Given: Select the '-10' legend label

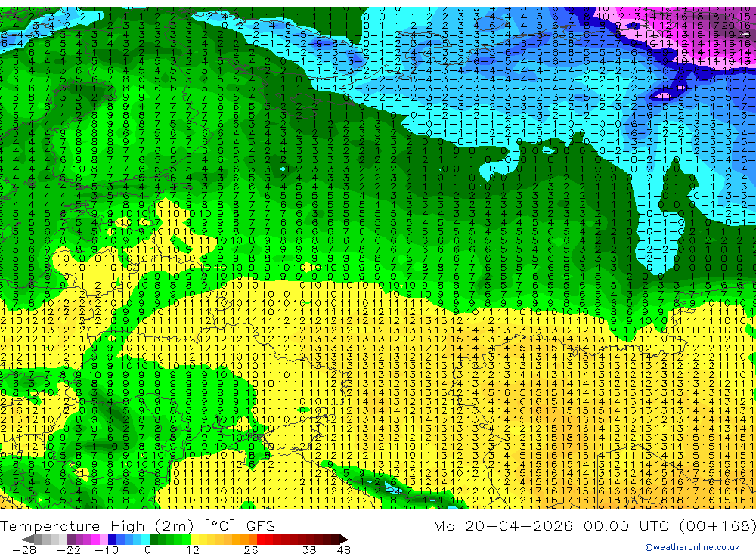Looking at the screenshot, I should tap(107, 549).
